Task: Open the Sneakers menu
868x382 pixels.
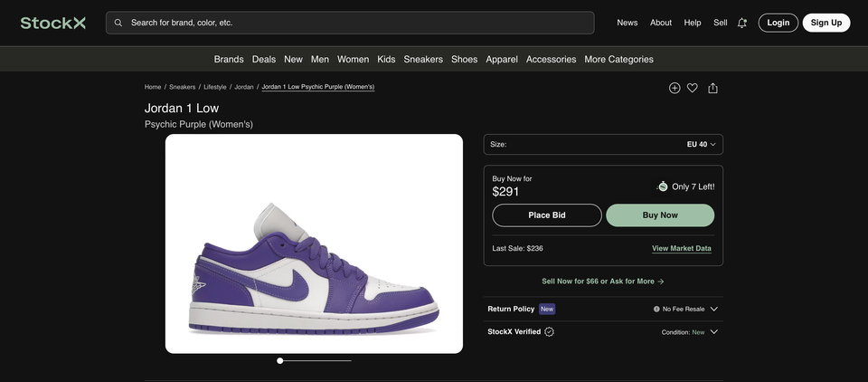Action: click(x=423, y=60)
